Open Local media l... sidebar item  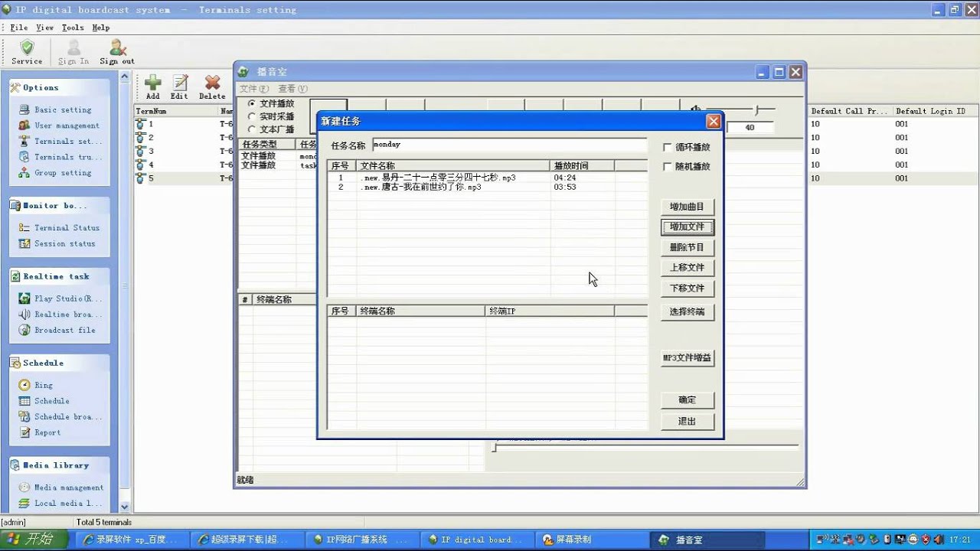60,504
